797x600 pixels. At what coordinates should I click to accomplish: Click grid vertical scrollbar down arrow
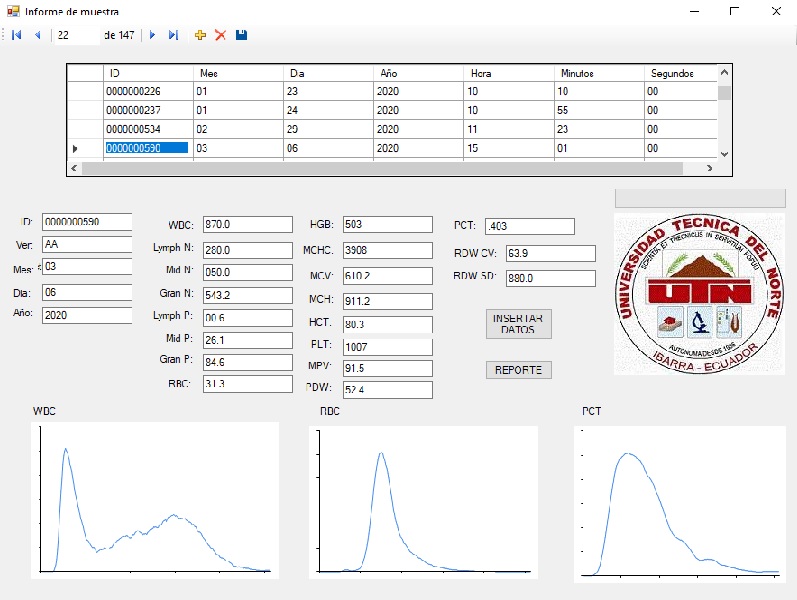pyautogui.click(x=724, y=154)
